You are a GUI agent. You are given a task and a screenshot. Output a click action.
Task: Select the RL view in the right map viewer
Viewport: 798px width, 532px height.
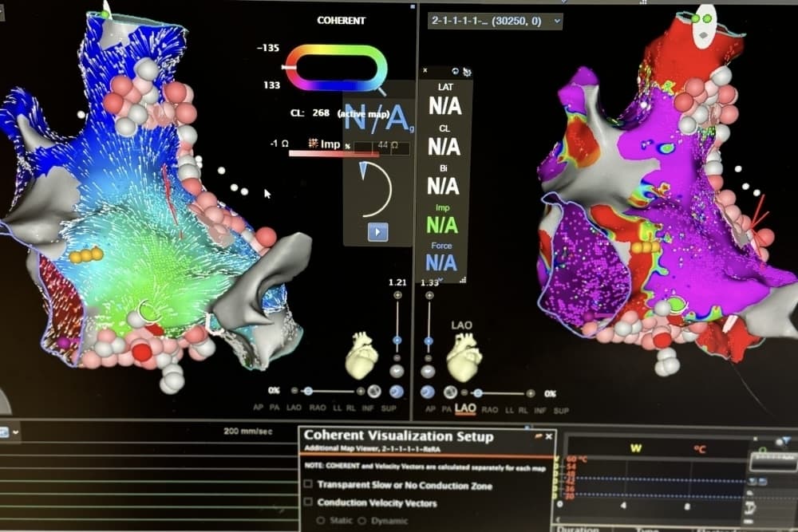click(x=523, y=410)
